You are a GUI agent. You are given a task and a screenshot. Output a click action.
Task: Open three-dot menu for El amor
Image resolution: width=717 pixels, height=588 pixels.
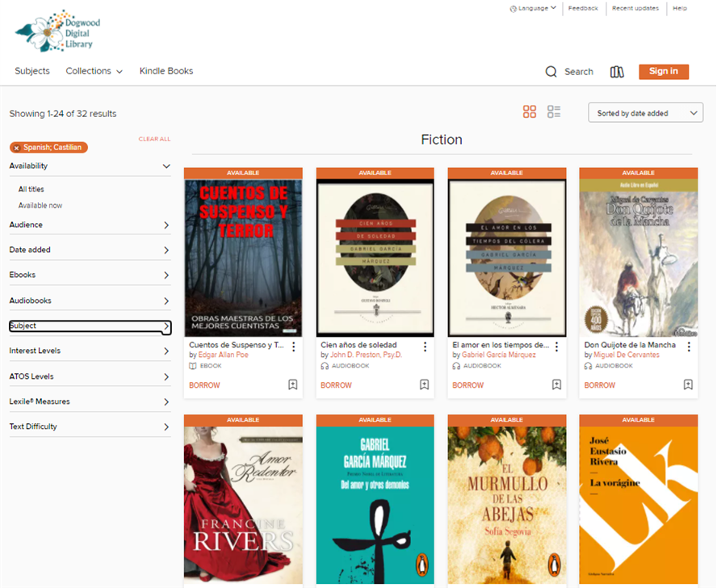(557, 346)
